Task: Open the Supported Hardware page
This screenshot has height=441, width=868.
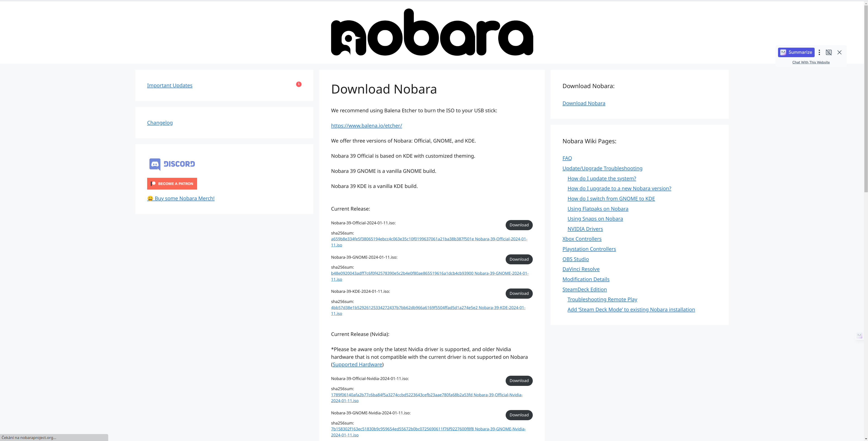Action: click(357, 364)
